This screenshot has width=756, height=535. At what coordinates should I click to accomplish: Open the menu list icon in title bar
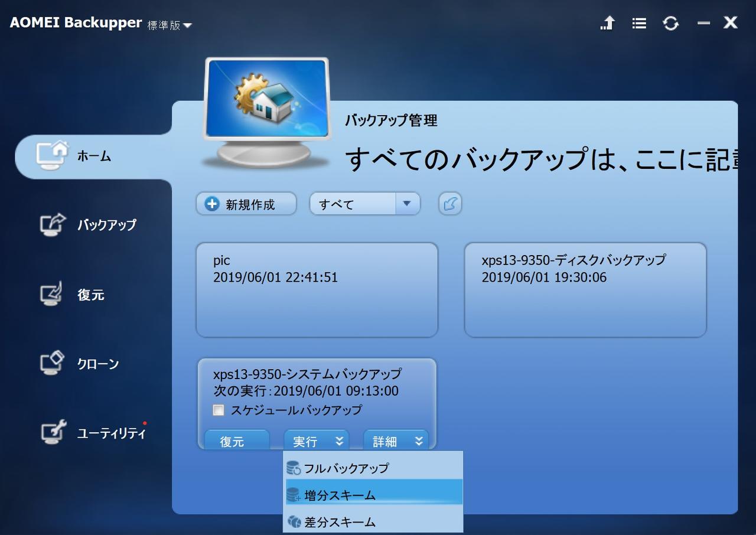(639, 23)
